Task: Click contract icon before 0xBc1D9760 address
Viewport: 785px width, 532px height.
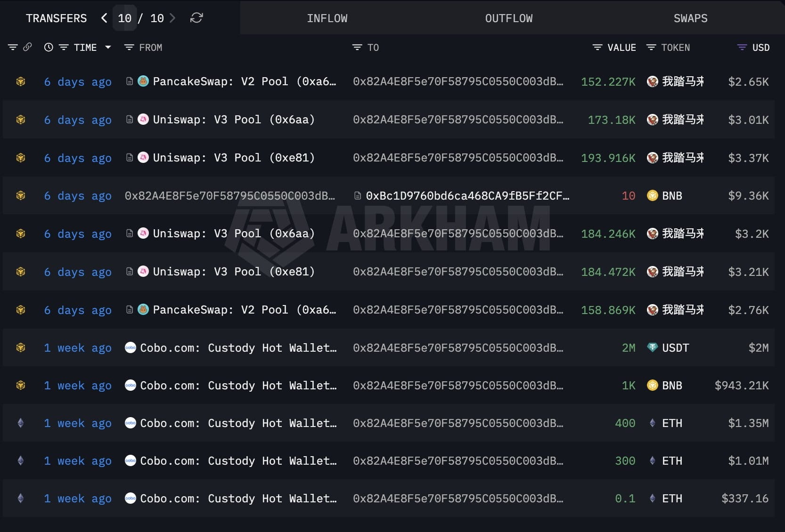Action: pyautogui.click(x=358, y=195)
